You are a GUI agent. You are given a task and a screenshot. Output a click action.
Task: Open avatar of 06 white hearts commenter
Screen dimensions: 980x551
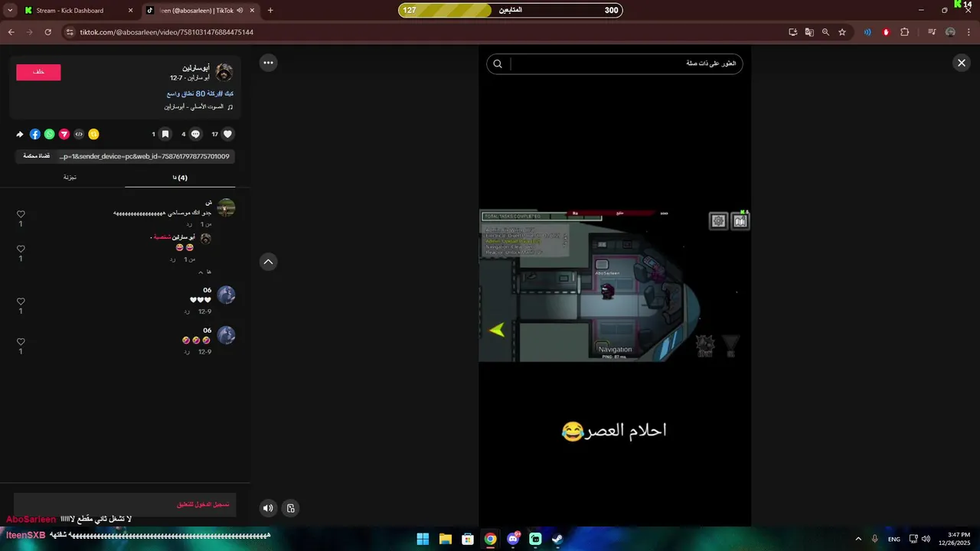coord(226,295)
